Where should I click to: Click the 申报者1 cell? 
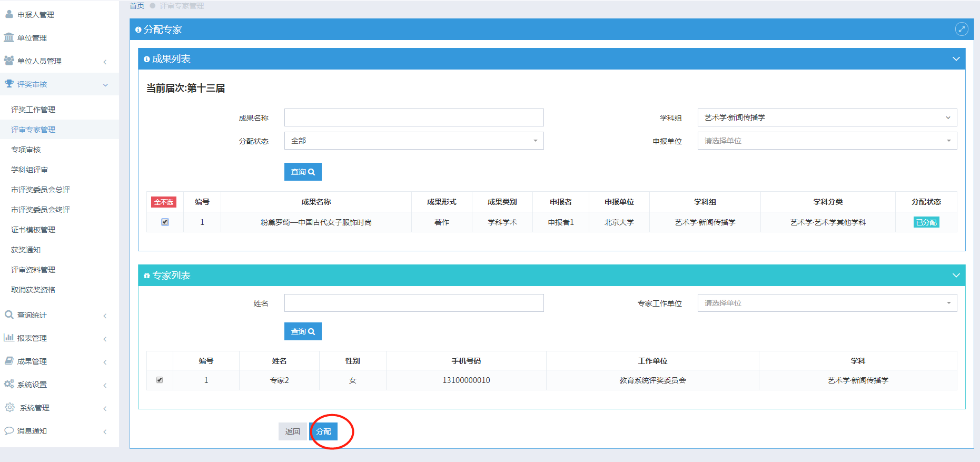561,222
